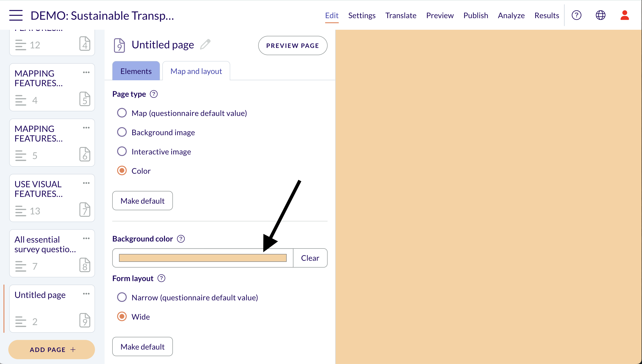Clear the background color

click(310, 258)
